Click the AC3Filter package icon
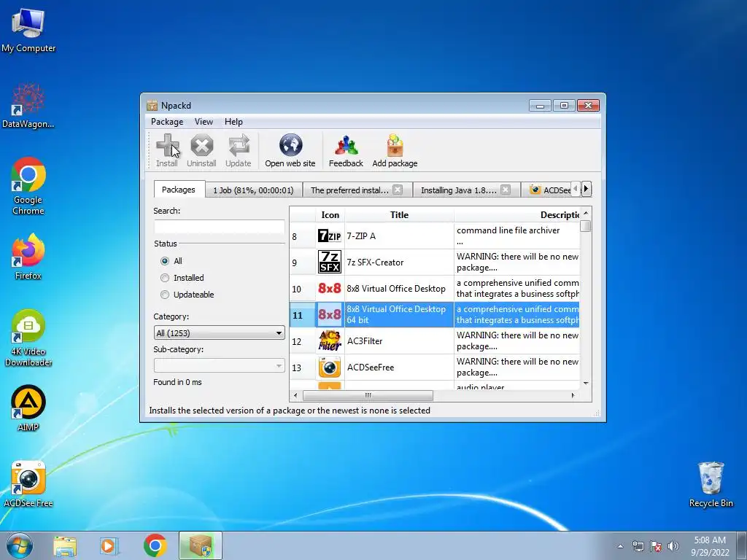This screenshot has width=747, height=560. (x=329, y=341)
